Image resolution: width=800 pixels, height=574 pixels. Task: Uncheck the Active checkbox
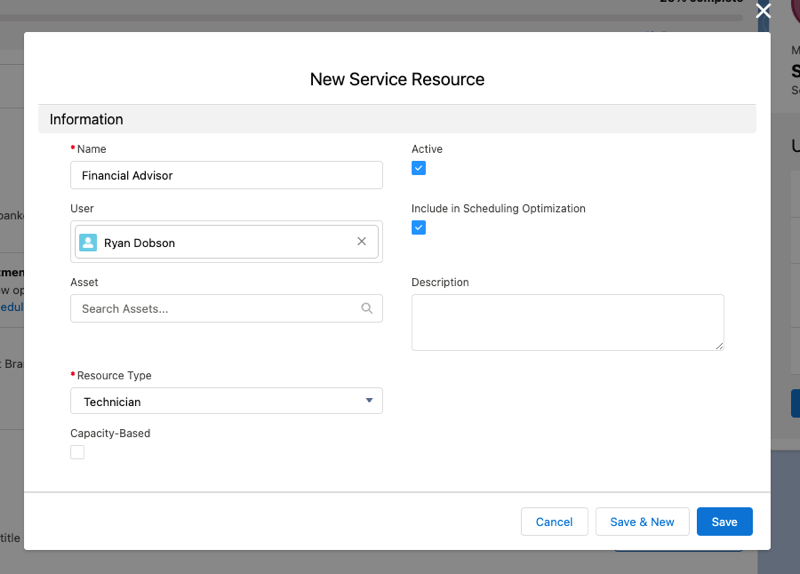[x=419, y=168]
